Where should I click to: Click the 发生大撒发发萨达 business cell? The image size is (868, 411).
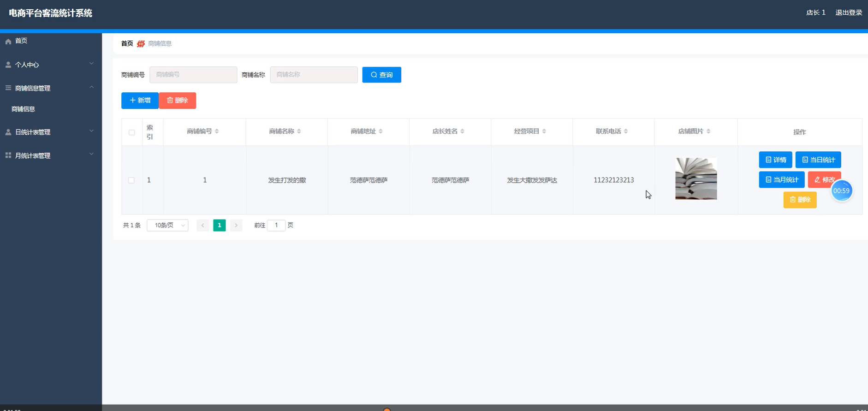point(532,180)
